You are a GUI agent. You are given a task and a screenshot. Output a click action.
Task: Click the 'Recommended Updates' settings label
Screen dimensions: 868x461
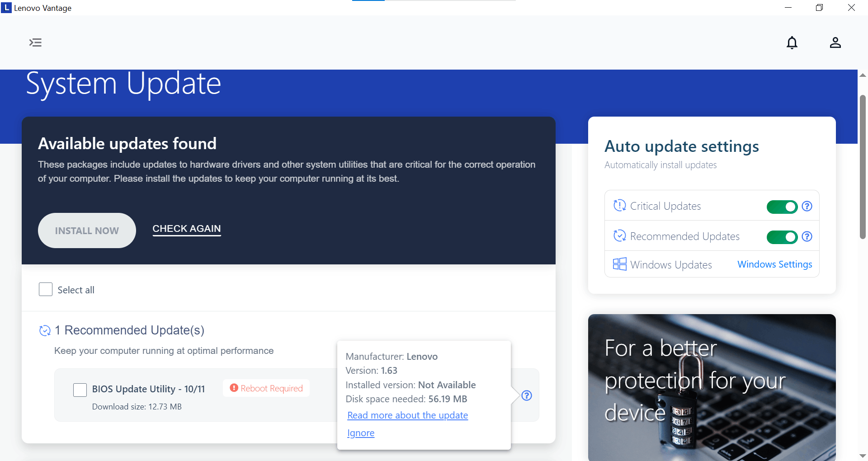click(685, 236)
